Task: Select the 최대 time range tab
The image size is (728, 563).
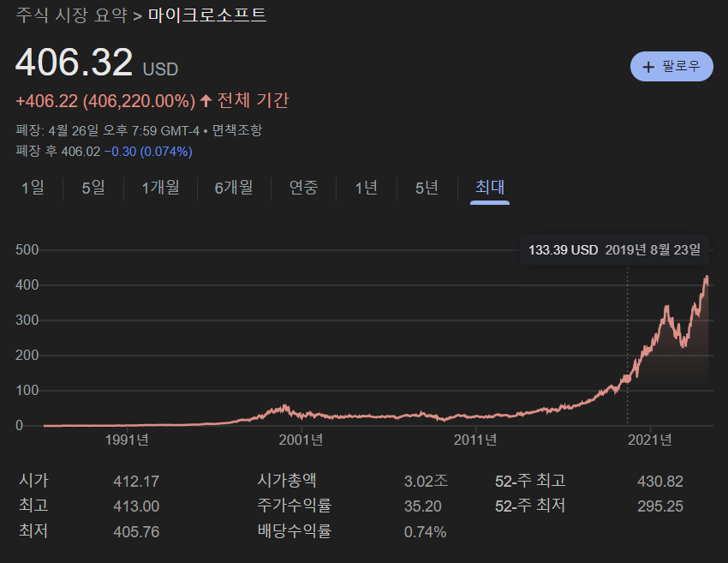Action: pyautogui.click(x=489, y=188)
